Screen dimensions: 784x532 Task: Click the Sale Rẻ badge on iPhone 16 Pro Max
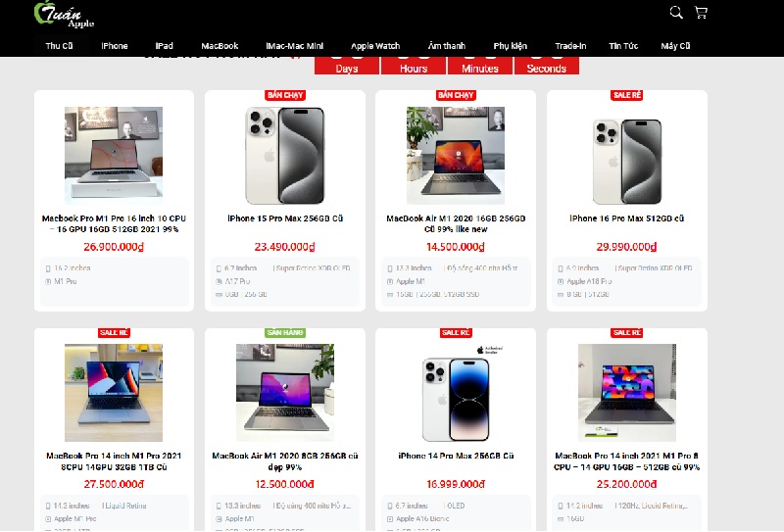(627, 95)
